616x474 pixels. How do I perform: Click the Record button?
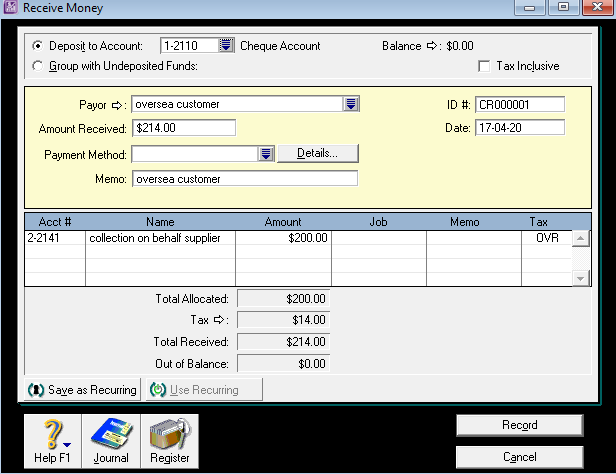[520, 425]
